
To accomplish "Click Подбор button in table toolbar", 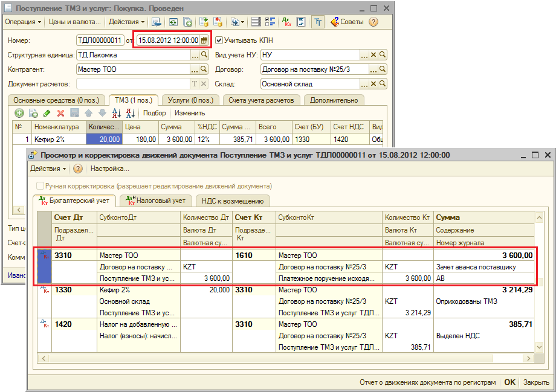I will (154, 113).
